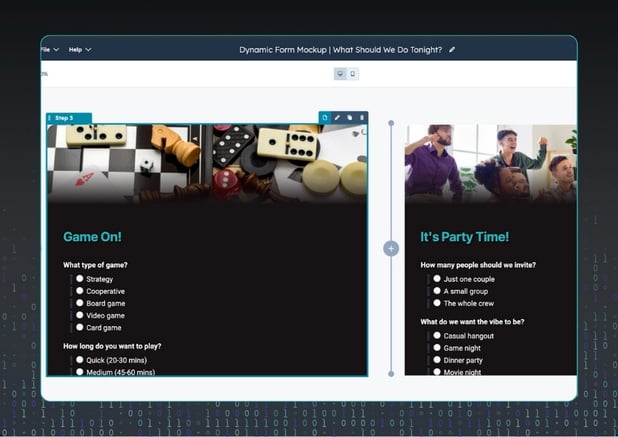Click 'What do we want the vibe to be?'

pyautogui.click(x=472, y=322)
